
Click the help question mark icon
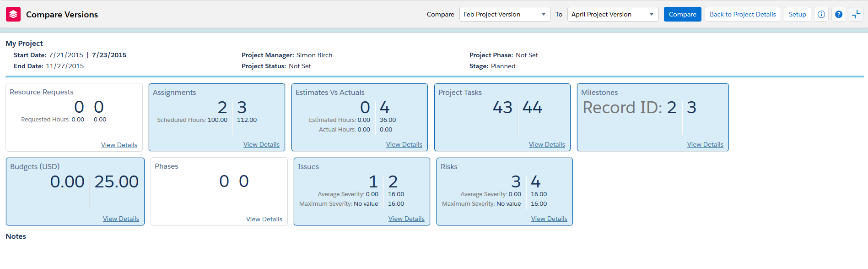(x=839, y=14)
